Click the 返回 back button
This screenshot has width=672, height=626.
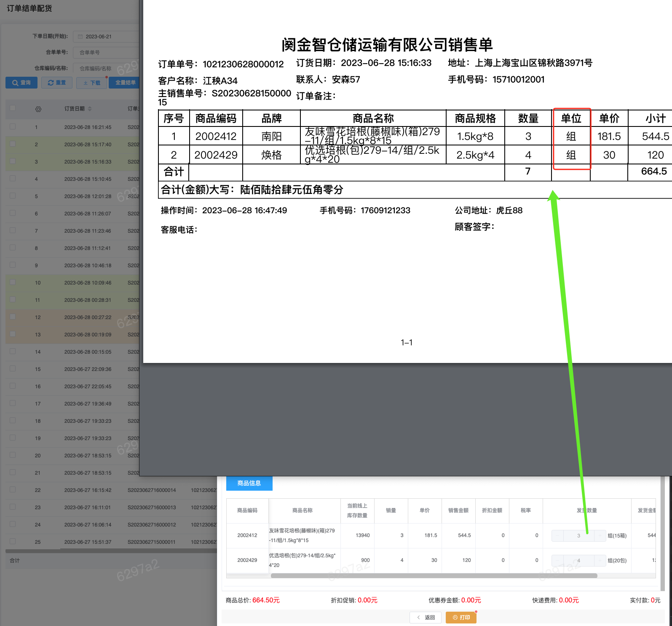point(426,617)
